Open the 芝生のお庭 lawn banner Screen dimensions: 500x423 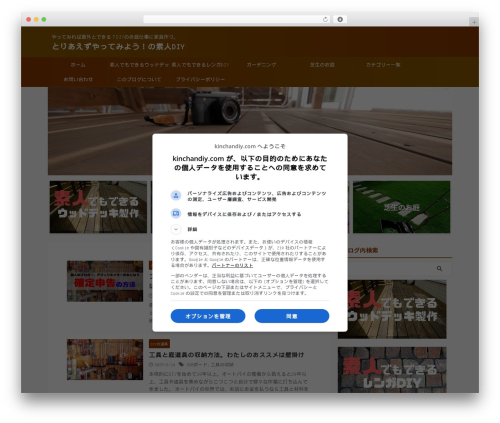401,207
